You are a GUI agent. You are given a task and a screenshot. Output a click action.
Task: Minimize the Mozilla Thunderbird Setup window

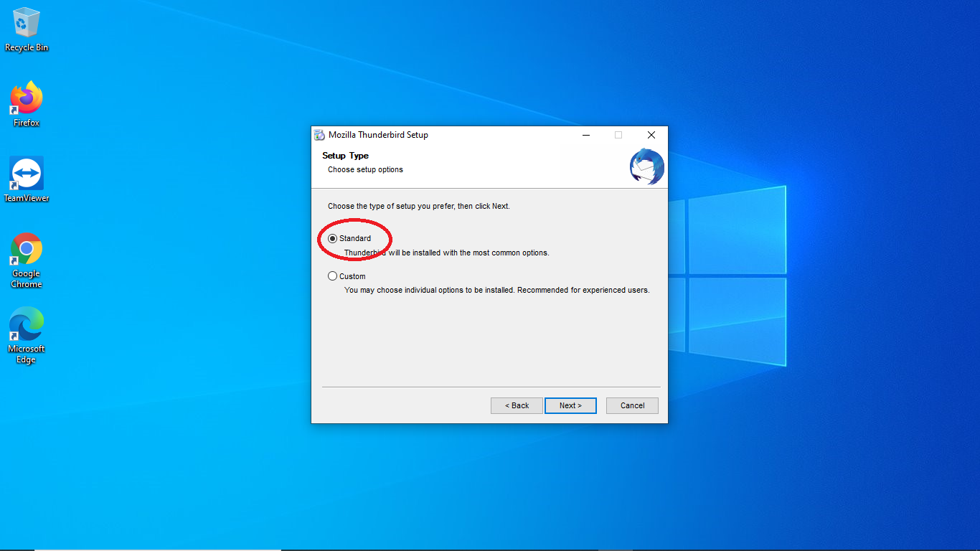[586, 135]
